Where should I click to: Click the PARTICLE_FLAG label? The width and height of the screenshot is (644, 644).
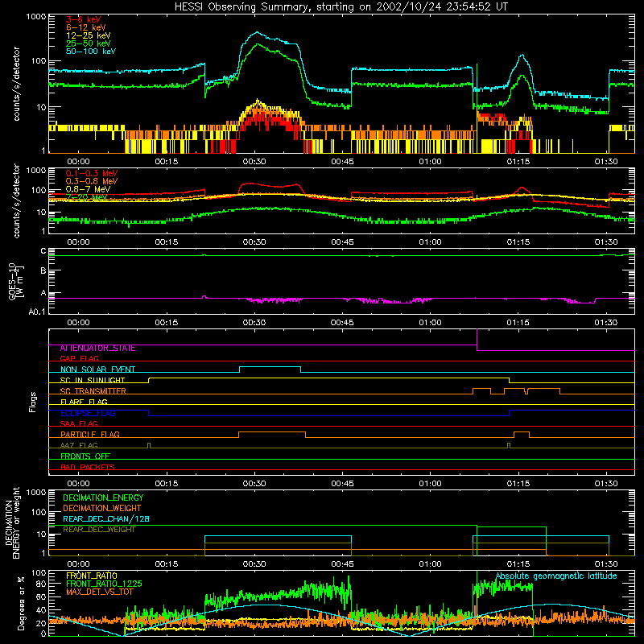tap(90, 435)
